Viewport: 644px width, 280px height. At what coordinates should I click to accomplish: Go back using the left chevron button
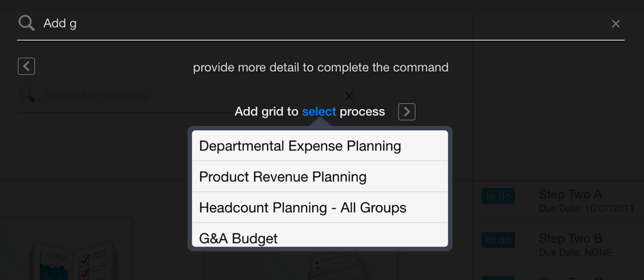26,66
